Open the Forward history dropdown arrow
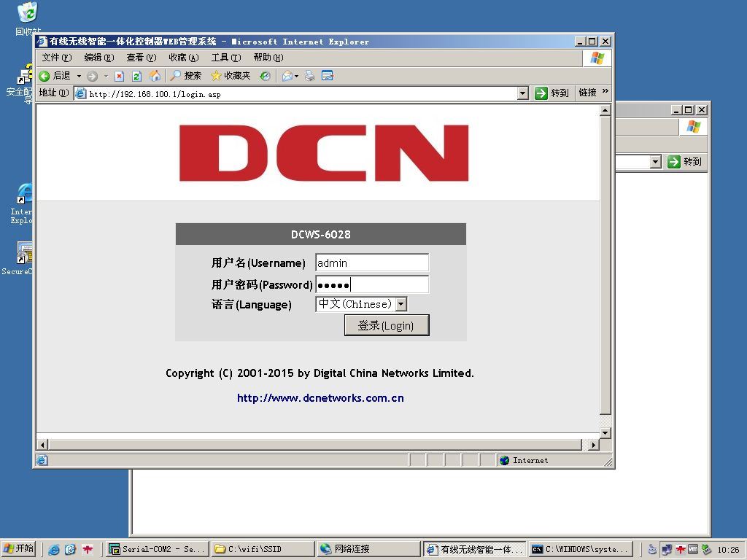 pyautogui.click(x=106, y=76)
